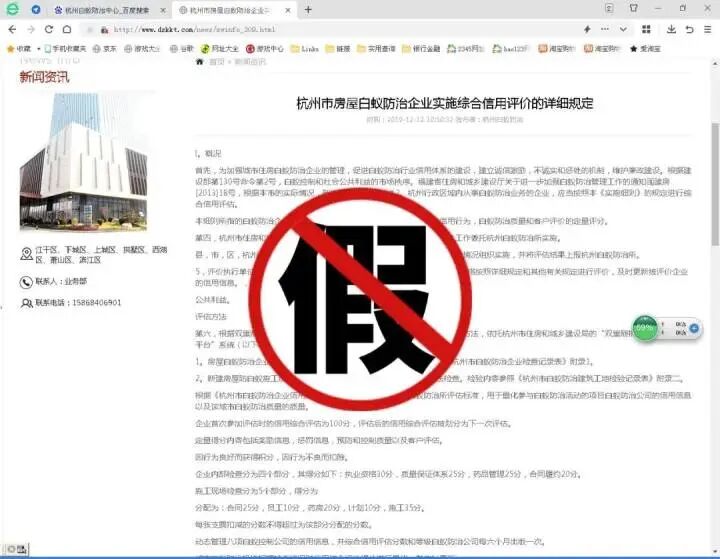Click the scrollbar up arrow
Screen dimensions: 720x559
(x=715, y=64)
